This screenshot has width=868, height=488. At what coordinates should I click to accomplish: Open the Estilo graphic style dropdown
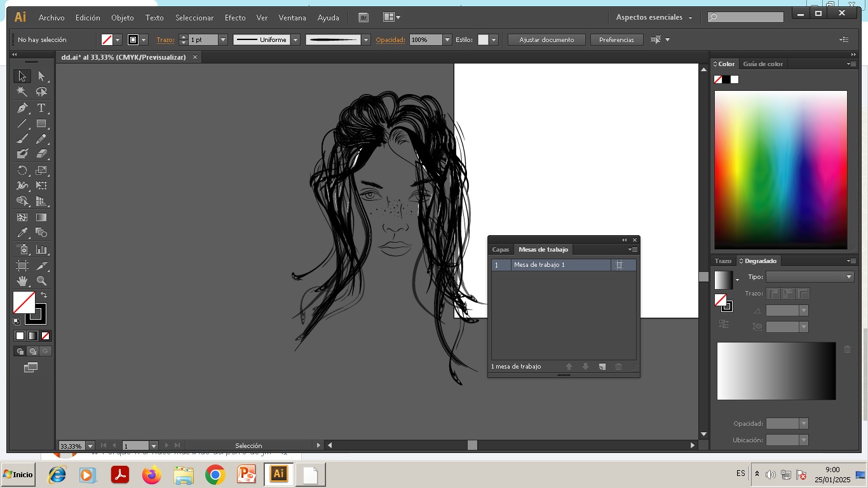494,40
